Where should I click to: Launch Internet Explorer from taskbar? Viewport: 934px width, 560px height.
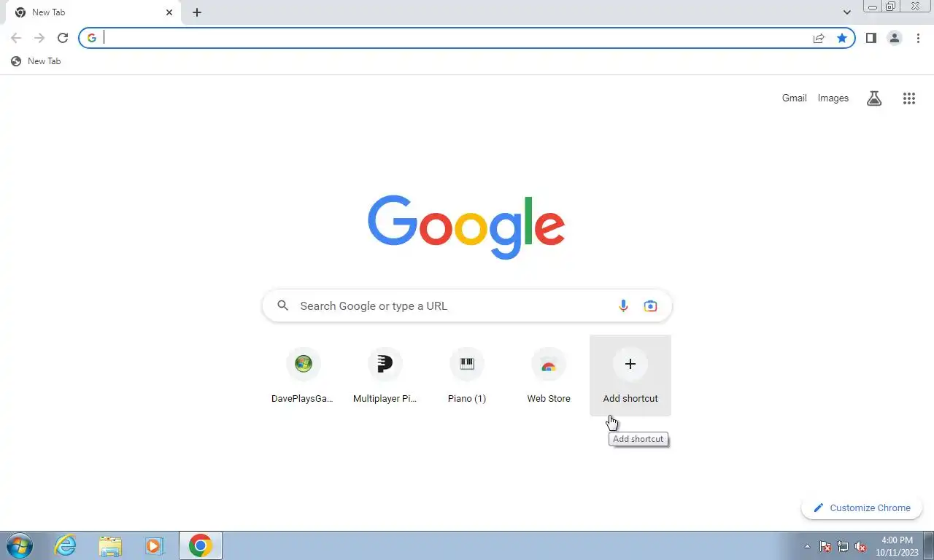[x=66, y=545]
